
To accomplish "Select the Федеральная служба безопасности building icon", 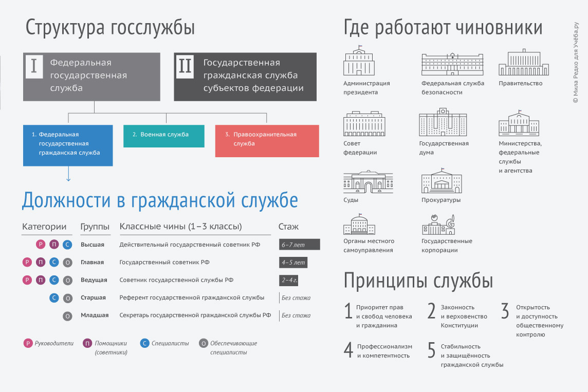I will 452,64.
